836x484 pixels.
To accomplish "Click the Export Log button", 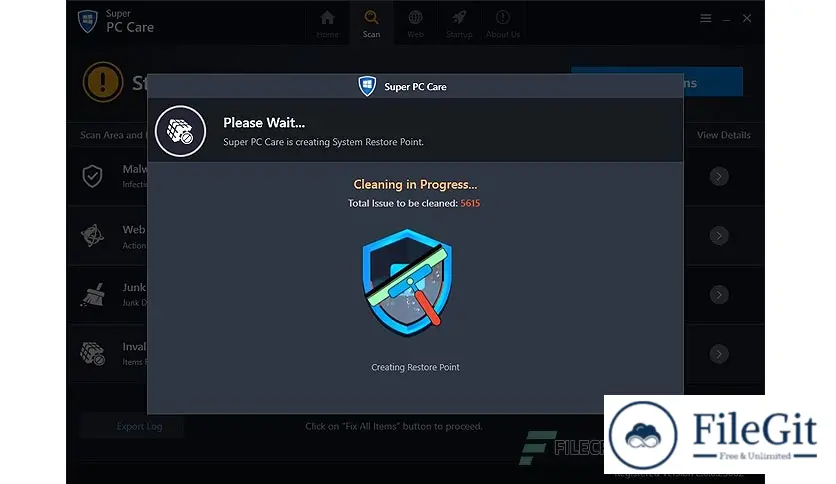I will coord(133,426).
